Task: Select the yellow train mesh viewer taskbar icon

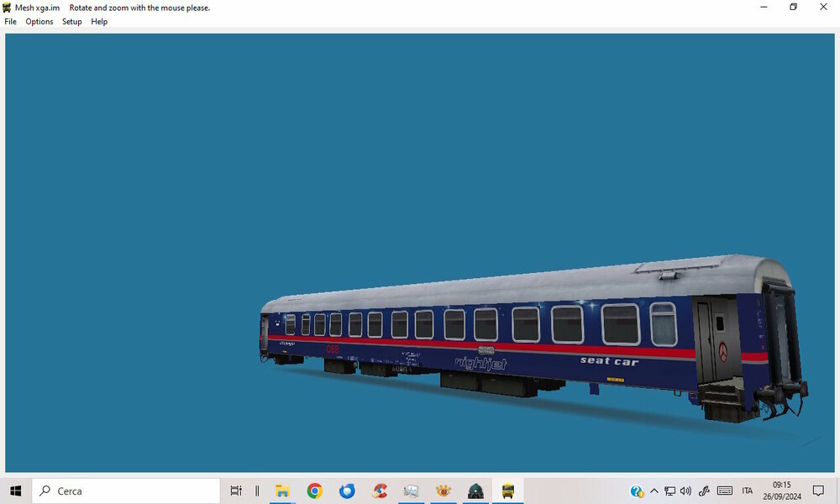Action: pyautogui.click(x=508, y=491)
